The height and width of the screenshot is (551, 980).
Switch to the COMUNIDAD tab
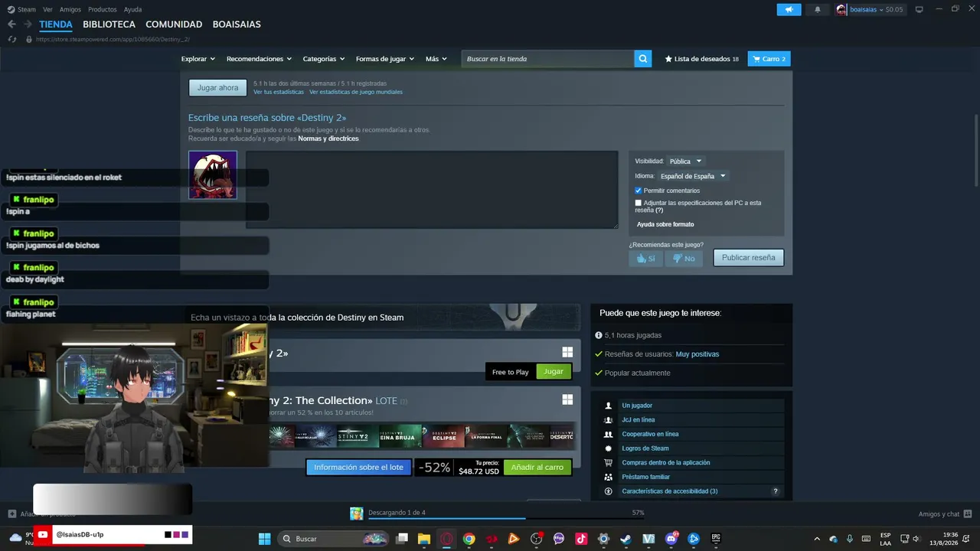tap(174, 24)
